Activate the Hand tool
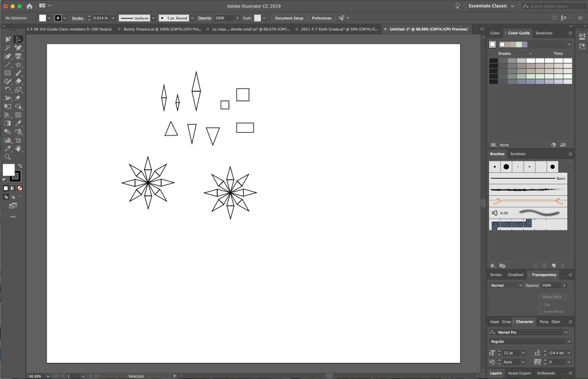 coord(18,148)
